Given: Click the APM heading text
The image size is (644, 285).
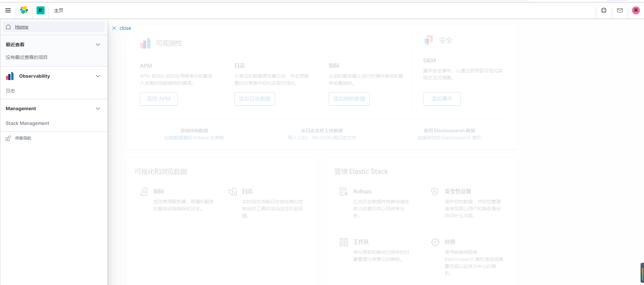Looking at the screenshot, I should point(146,66).
